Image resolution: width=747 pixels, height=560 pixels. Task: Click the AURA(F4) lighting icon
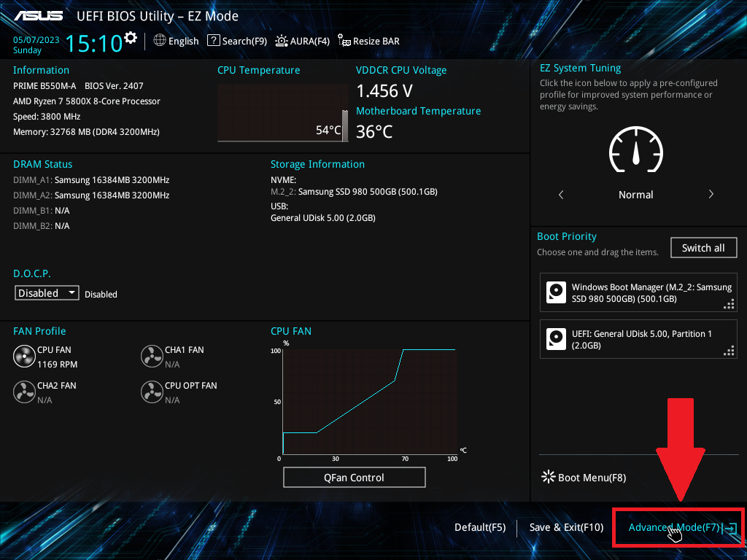point(282,41)
